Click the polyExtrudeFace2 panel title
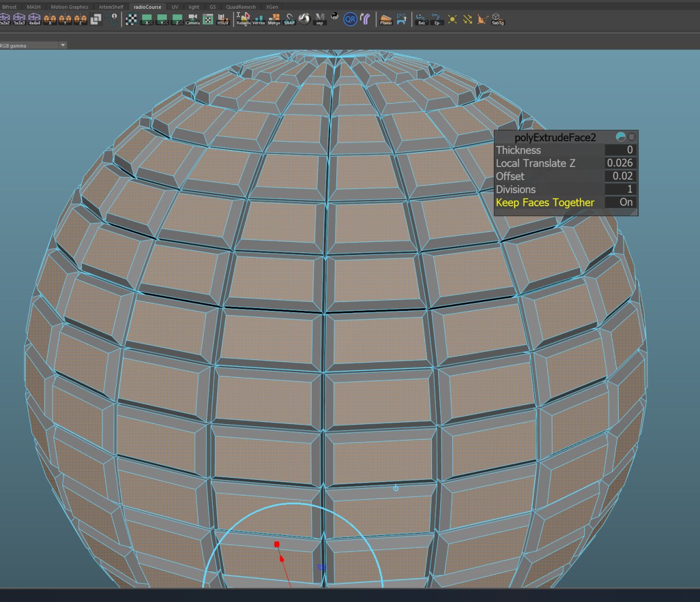700x602 pixels. click(x=555, y=137)
